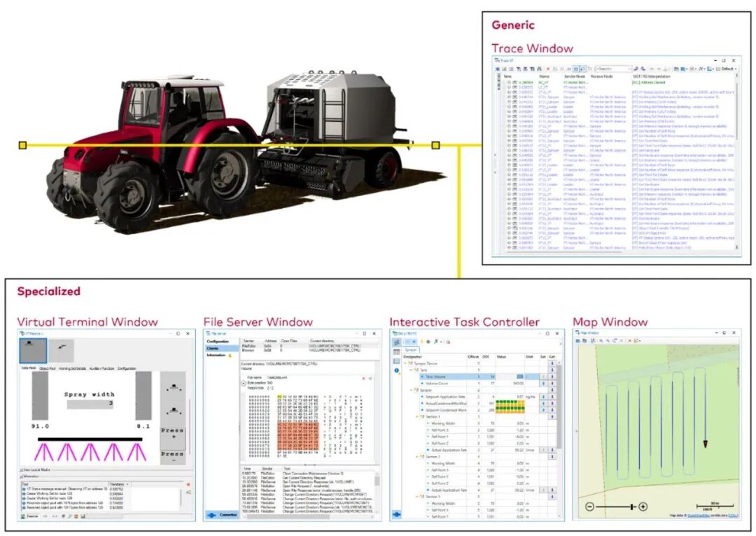Click the table view icon in Task Controller sidebar

pos(396,352)
